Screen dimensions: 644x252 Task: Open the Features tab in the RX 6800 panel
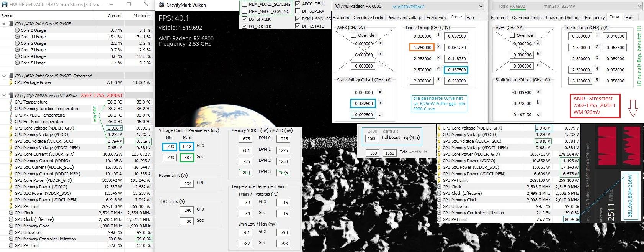click(x=341, y=18)
